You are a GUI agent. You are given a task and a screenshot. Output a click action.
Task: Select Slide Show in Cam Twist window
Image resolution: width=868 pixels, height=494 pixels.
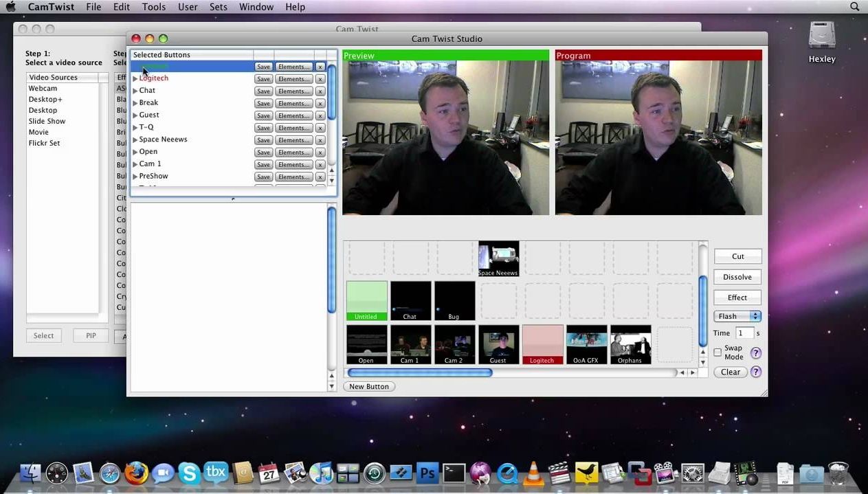(47, 122)
